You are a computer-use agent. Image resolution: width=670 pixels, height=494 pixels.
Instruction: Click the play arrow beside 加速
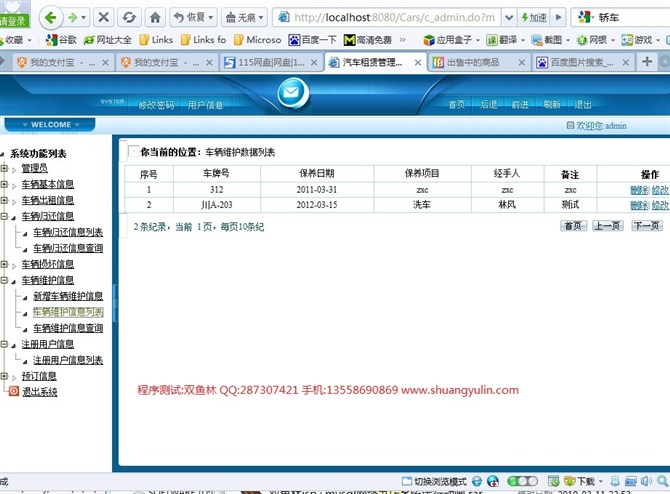coord(558,18)
